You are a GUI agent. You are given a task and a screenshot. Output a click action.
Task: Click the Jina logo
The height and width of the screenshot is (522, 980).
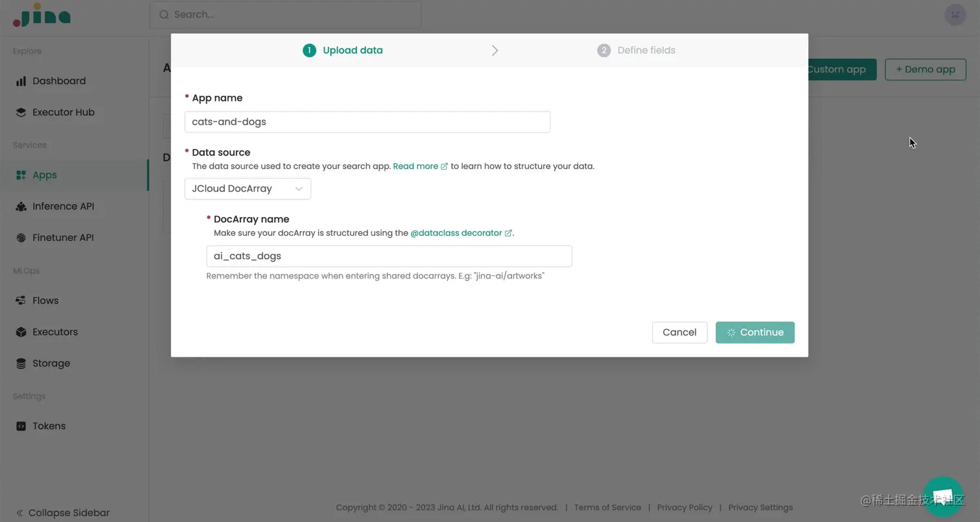(x=41, y=15)
